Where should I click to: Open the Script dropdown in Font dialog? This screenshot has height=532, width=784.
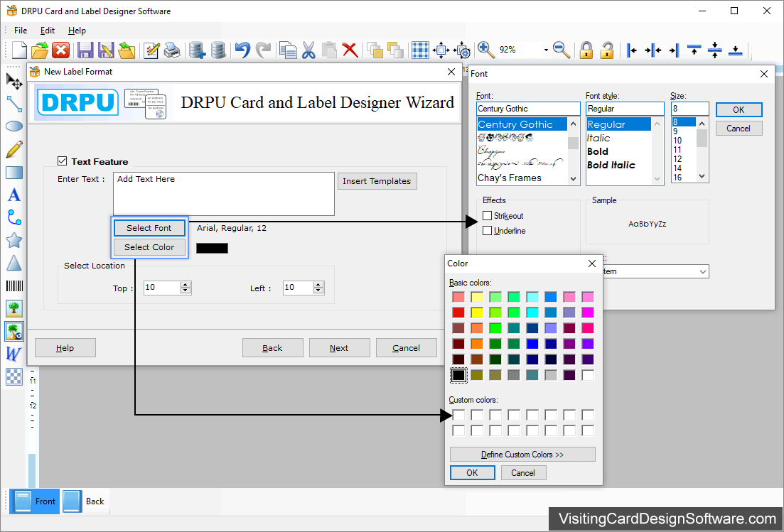(702, 272)
